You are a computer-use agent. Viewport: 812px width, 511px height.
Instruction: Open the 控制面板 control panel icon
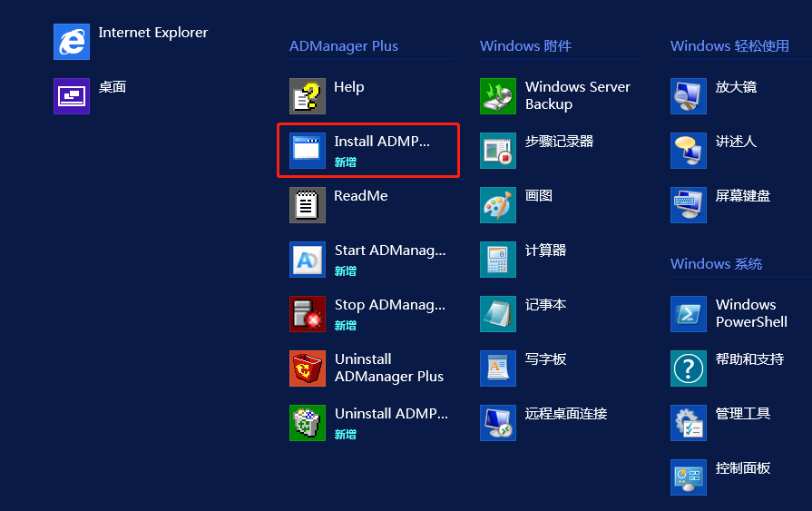click(689, 477)
